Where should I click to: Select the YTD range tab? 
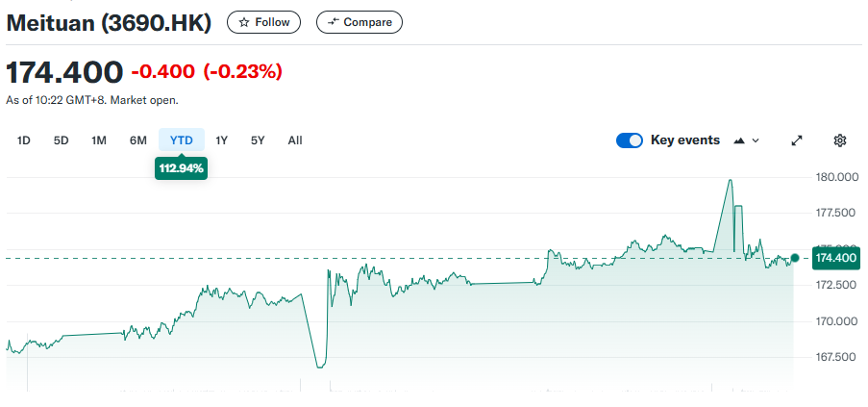point(182,140)
